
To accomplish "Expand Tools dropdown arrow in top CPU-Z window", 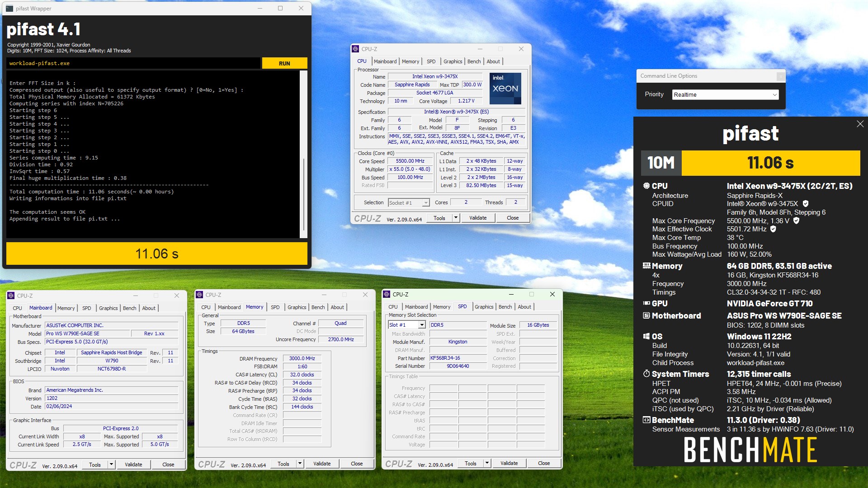I will pyautogui.click(x=456, y=218).
